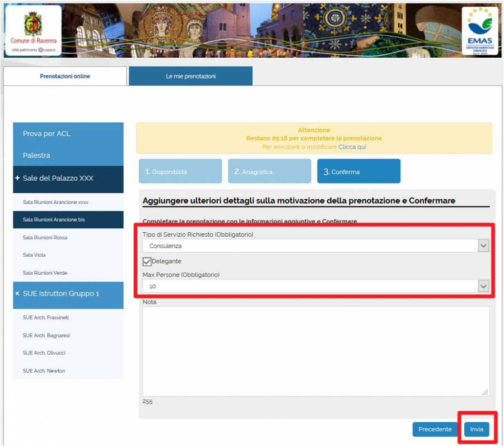
Task: Click inside the Nota text area
Action: (316, 351)
